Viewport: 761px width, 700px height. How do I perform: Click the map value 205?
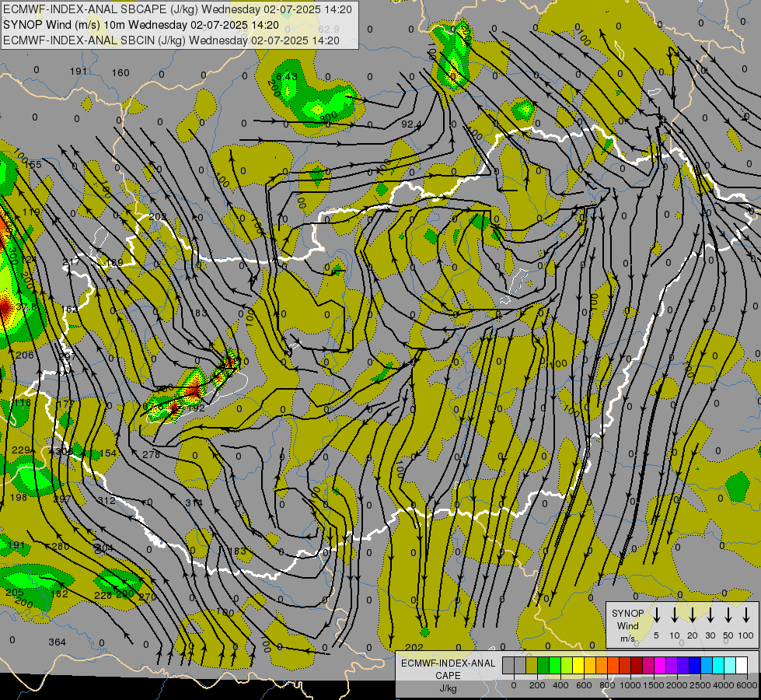[x=15, y=592]
